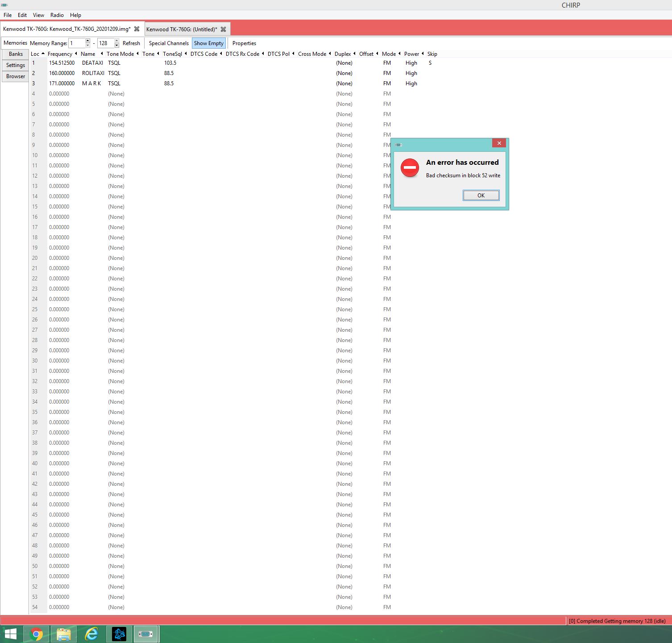
Task: Select the DEATAXI name cell
Action: [92, 63]
